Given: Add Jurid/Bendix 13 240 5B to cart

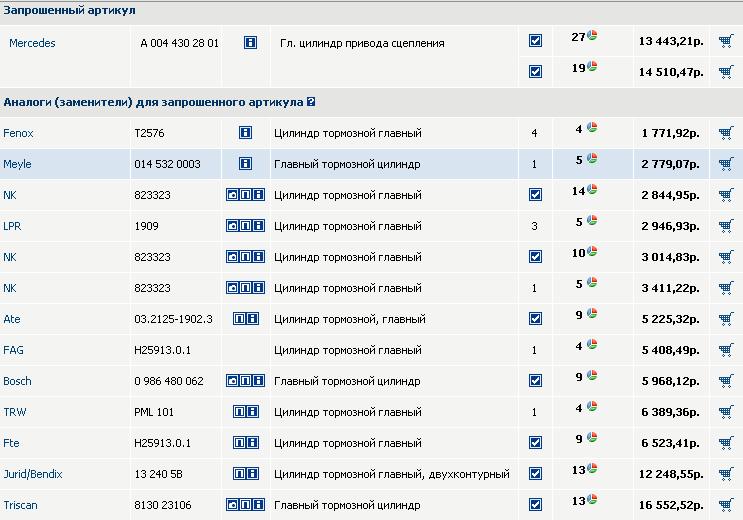Looking at the screenshot, I should pos(725,474).
